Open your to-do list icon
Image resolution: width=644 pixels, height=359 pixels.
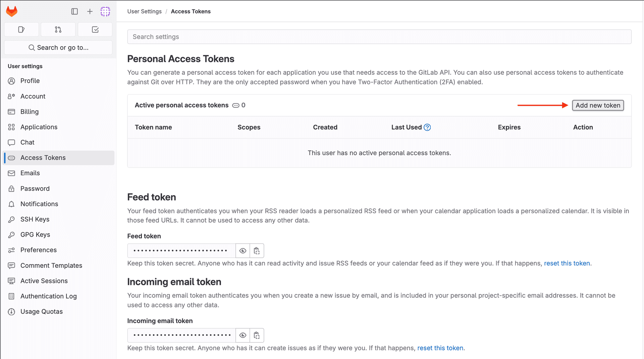(95, 29)
